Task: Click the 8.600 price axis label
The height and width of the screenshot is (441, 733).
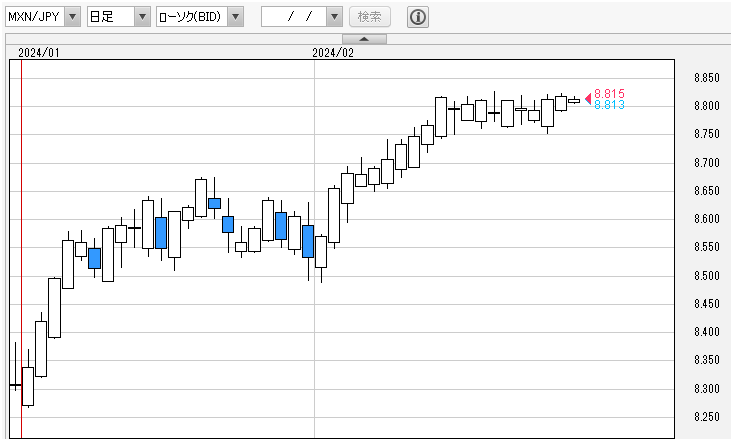Action: tap(706, 219)
